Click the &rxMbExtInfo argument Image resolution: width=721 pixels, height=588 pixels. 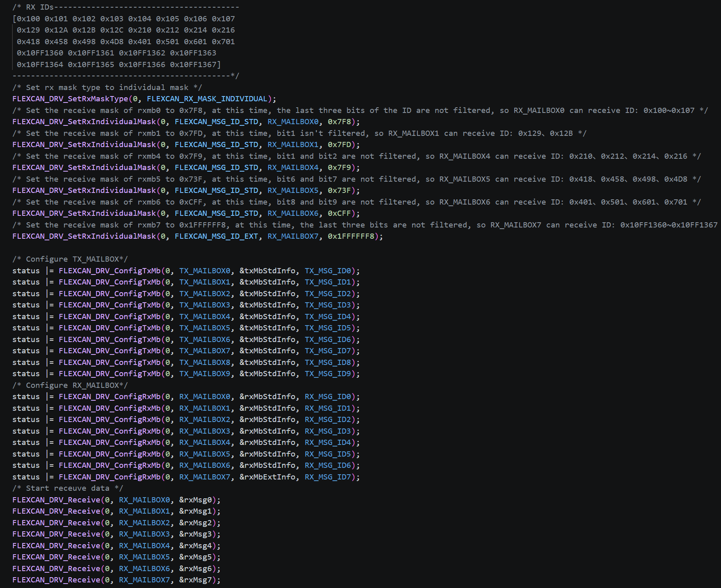coord(267,477)
